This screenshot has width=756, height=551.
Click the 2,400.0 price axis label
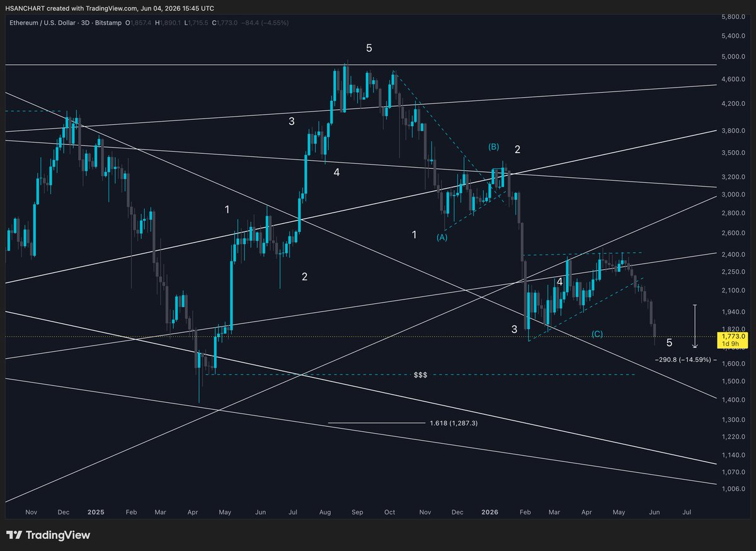(x=733, y=254)
